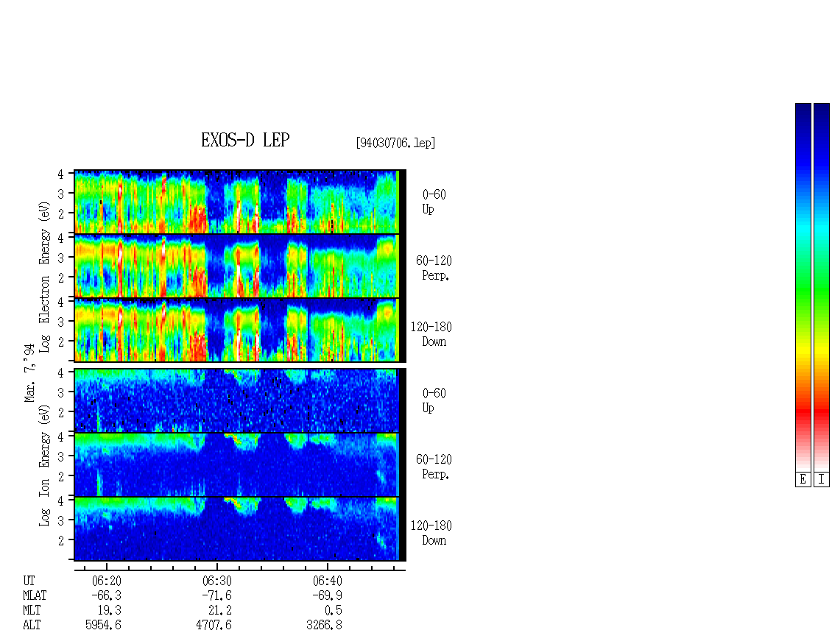Click the time axis tick at 06:30
Viewport: 832px width, 644px height.
coord(217,567)
